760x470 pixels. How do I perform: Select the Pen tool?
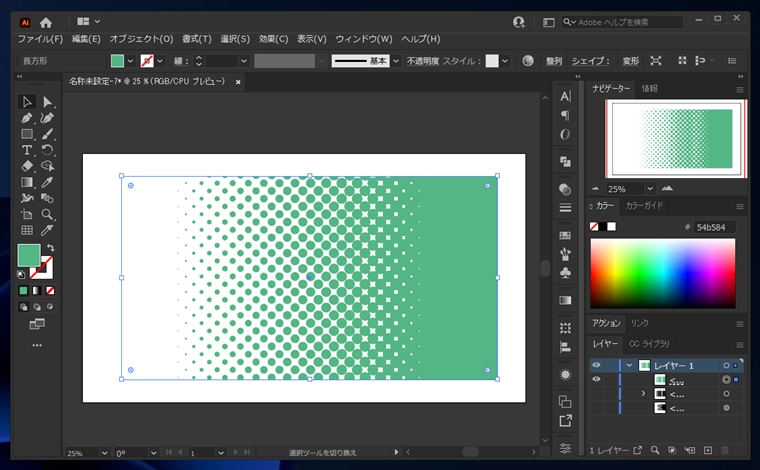tap(27, 118)
